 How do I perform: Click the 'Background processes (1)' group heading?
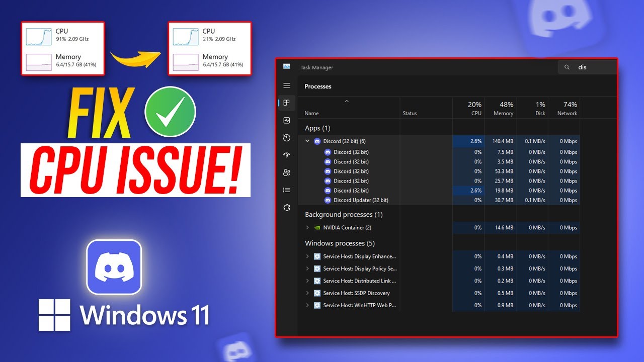click(x=344, y=215)
